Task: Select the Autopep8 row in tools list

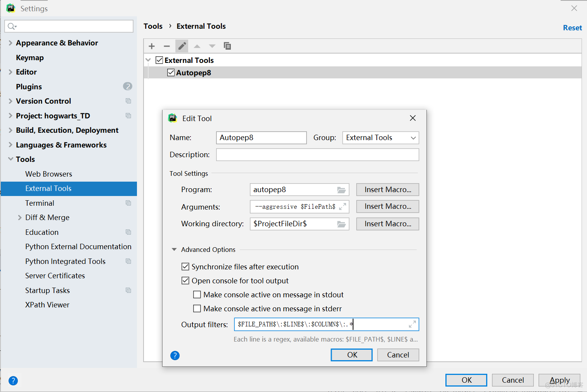Action: [x=362, y=73]
